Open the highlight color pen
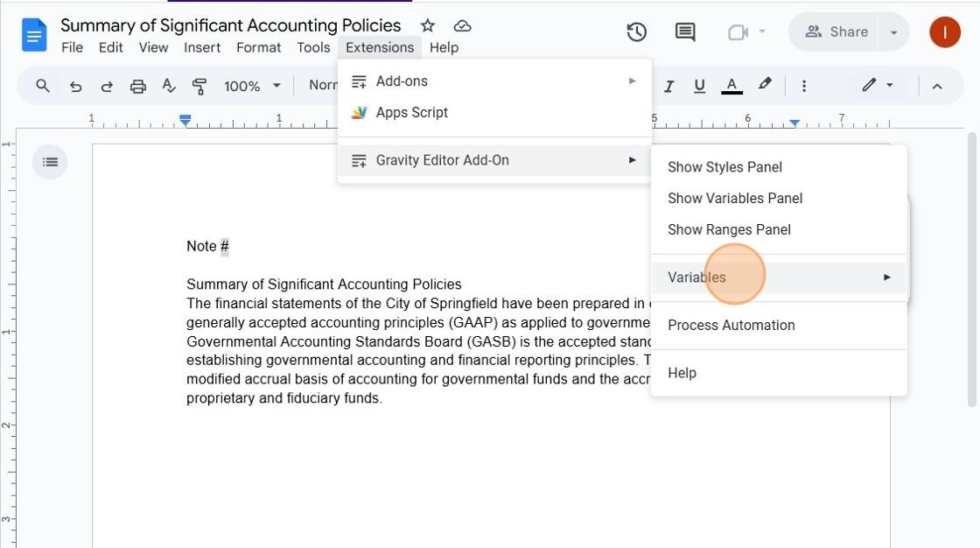The image size is (980, 548). 765,84
